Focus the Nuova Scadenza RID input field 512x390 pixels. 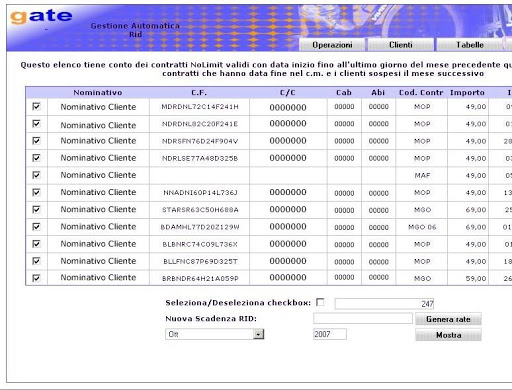(x=363, y=318)
